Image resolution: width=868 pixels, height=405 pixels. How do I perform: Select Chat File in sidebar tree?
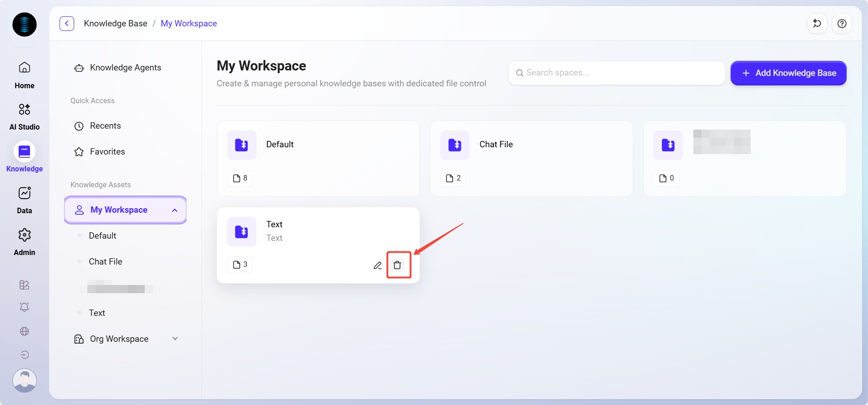(106, 262)
